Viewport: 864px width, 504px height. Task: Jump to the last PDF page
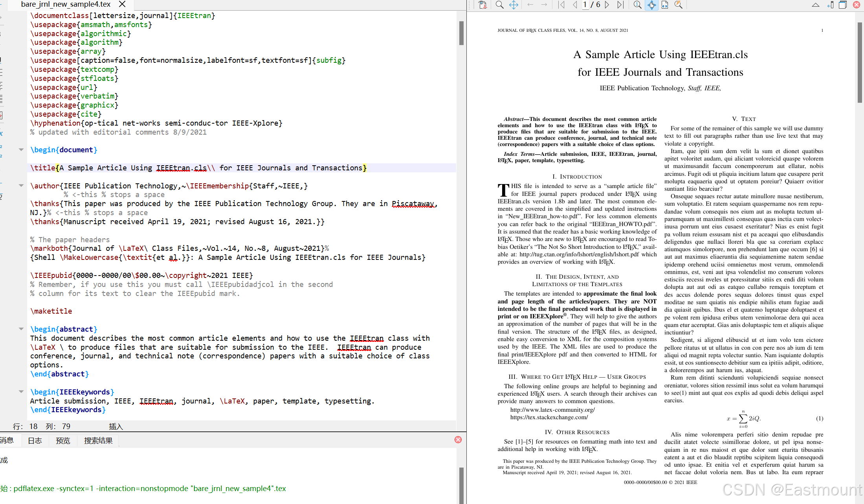[x=620, y=5]
